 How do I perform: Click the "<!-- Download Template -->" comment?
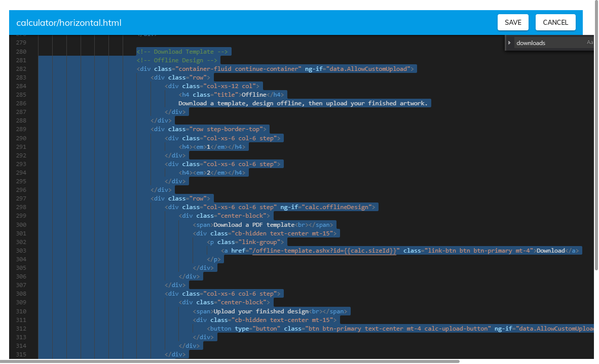coord(182,52)
